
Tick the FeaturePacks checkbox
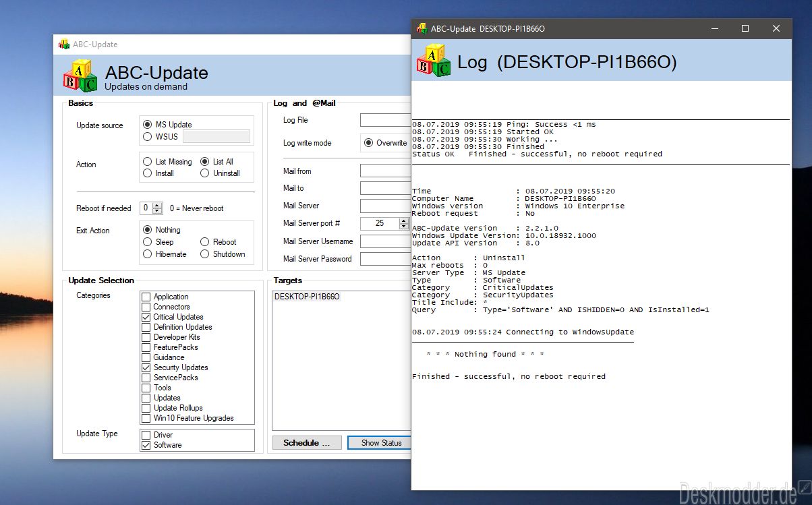(x=146, y=347)
